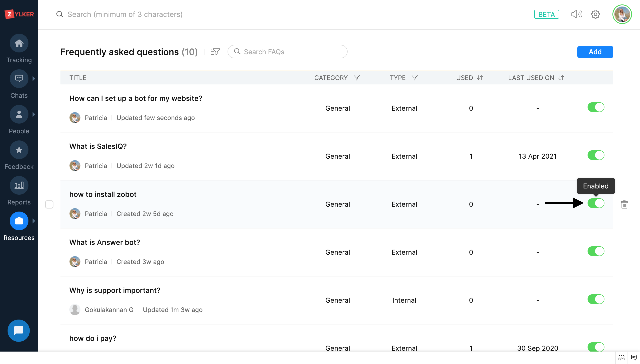Click the Search FAQs input field
This screenshot has height=364, width=640.
click(x=288, y=52)
